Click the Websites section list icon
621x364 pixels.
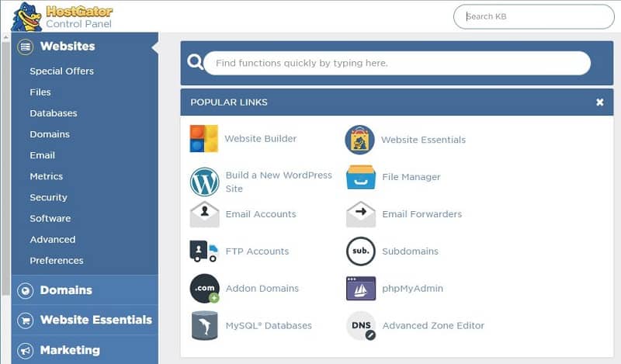[26, 47]
